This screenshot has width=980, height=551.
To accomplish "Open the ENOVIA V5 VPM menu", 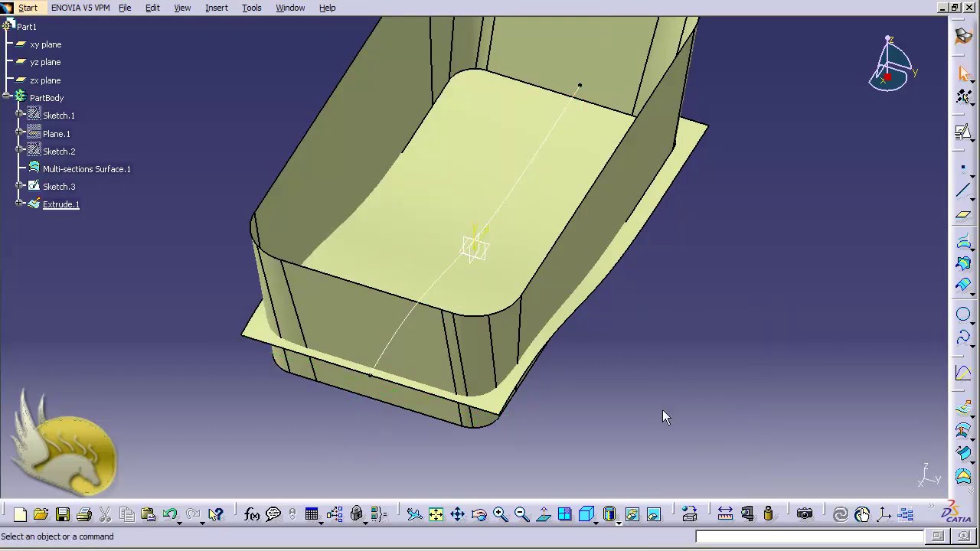I will click(80, 8).
